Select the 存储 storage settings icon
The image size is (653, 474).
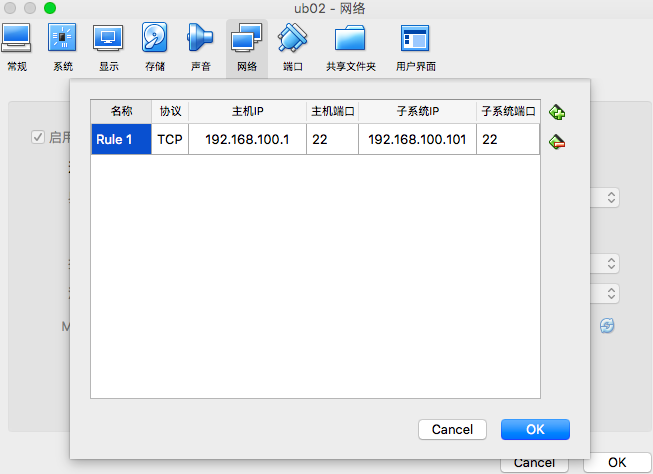click(x=154, y=47)
